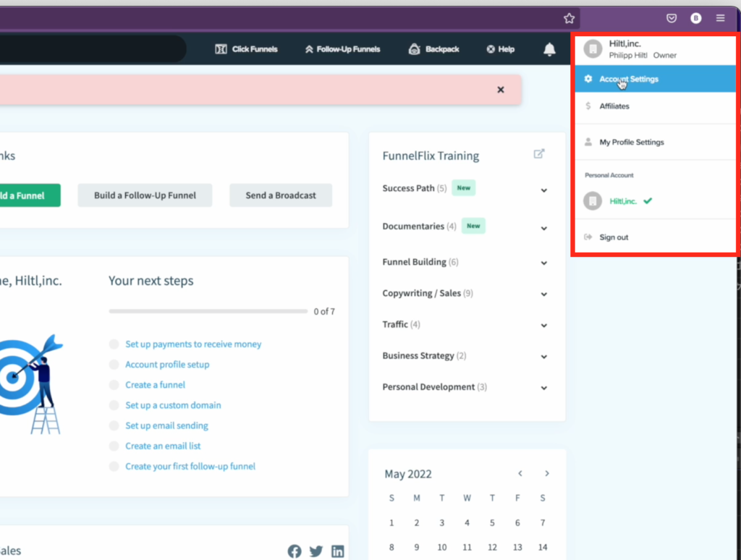This screenshot has width=741, height=560.
Task: Click the 0 of 7 progress count
Action: (x=324, y=312)
